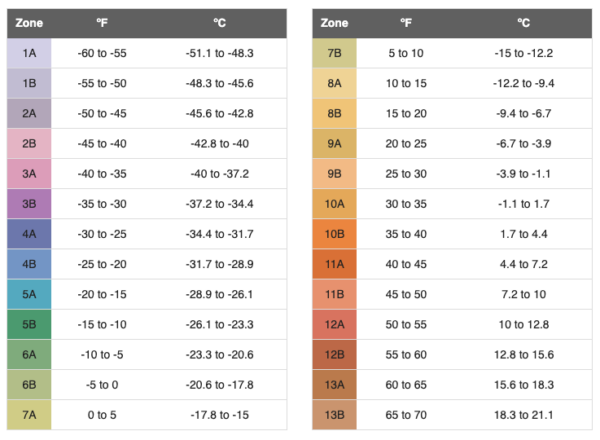Screen dimensions: 600x440
Task: Click the teal 5A zone swatch
Action: click(29, 294)
